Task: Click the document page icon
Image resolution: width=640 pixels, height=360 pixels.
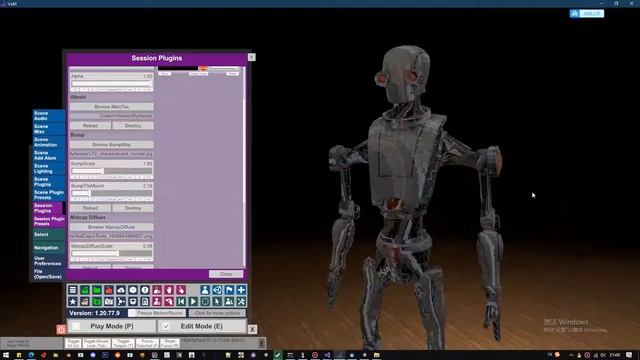Action: tap(145, 302)
